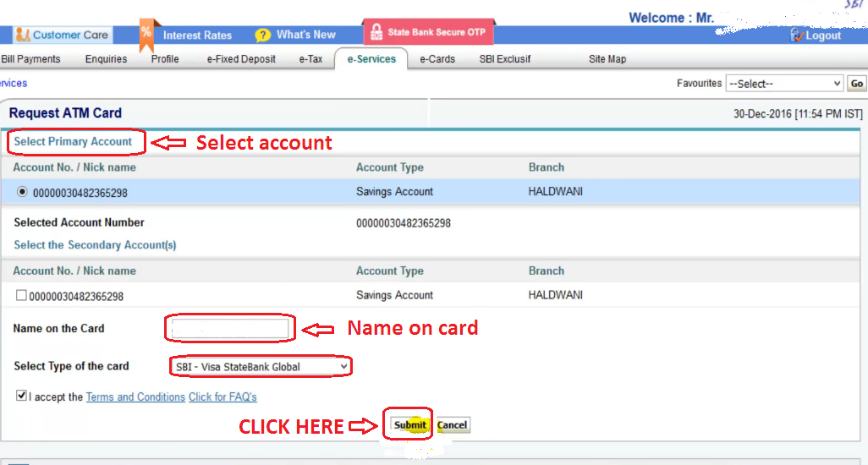Click the What's New question mark icon

(262, 36)
